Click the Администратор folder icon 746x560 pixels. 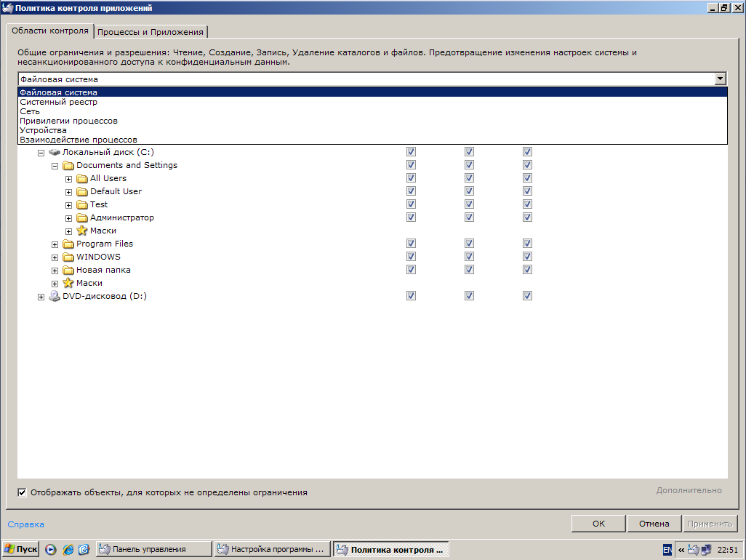coord(82,217)
